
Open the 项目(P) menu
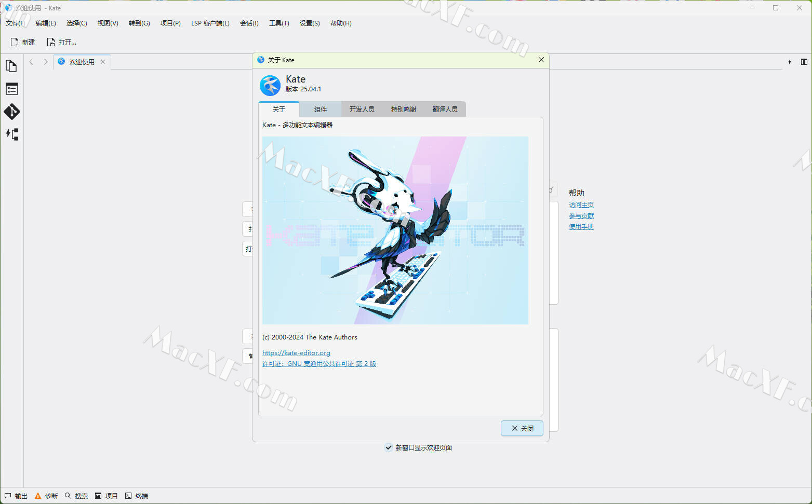[x=170, y=23]
